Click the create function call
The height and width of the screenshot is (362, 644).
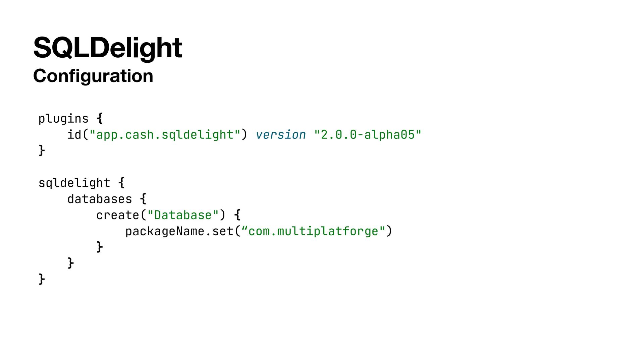tap(118, 215)
